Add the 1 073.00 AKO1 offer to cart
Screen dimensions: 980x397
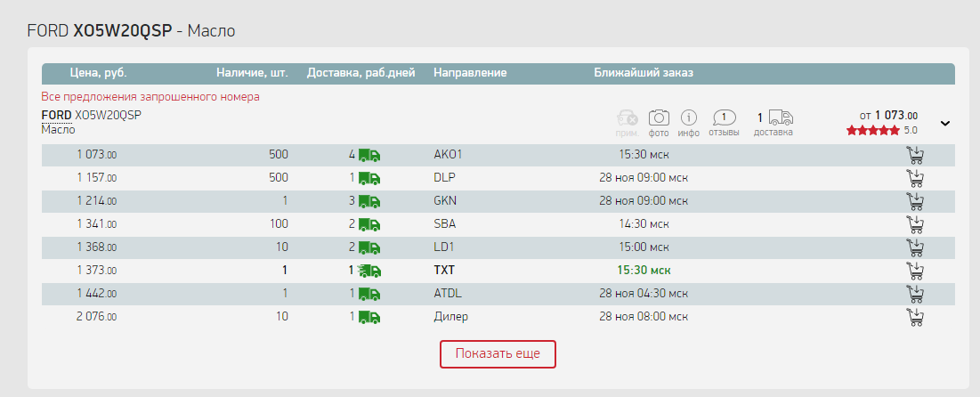tap(915, 155)
